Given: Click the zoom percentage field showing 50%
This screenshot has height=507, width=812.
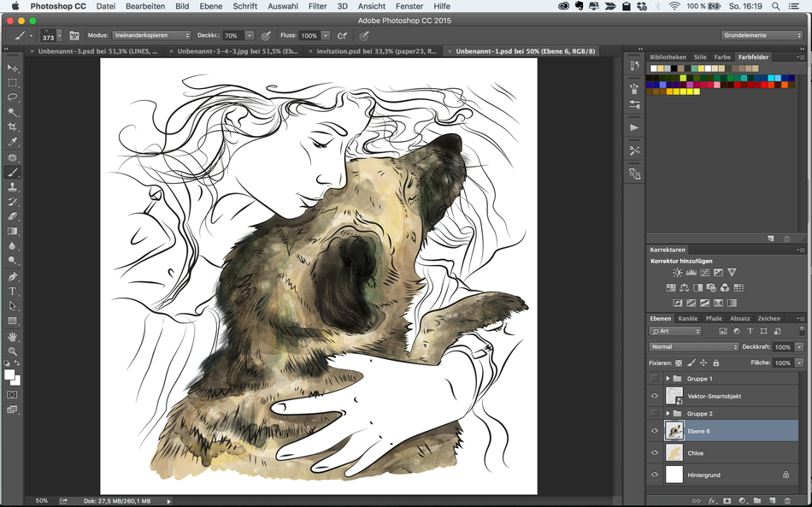Looking at the screenshot, I should click(x=41, y=501).
